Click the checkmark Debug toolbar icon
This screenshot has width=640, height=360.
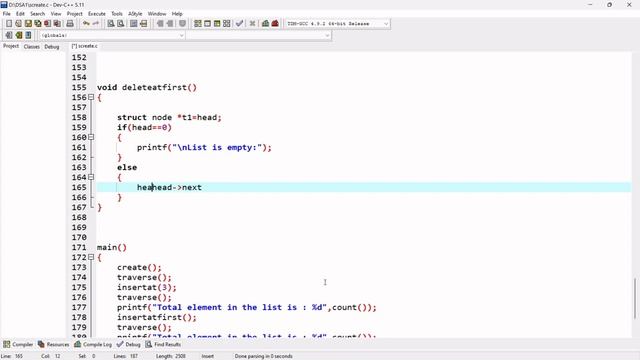coord(240,24)
